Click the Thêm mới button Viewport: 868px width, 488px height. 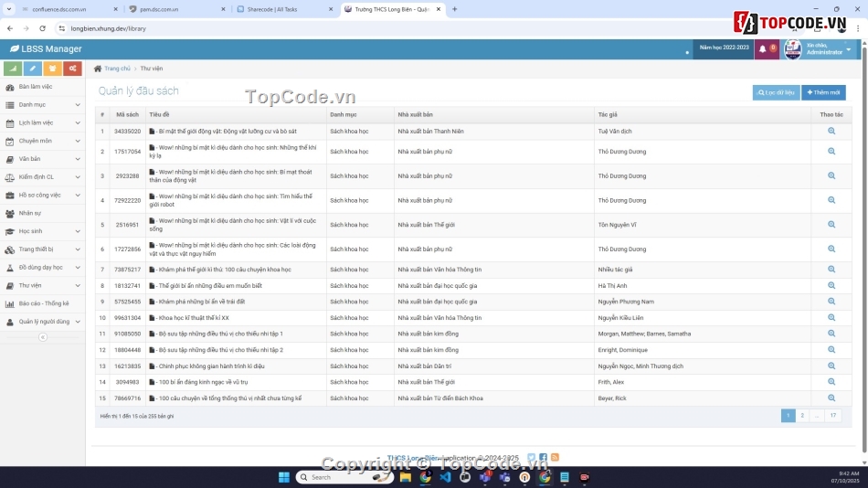[x=823, y=92]
